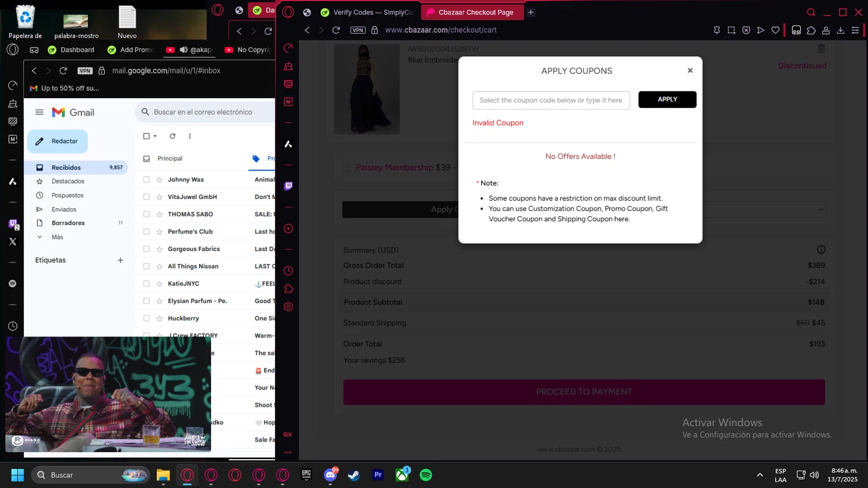Open settings gear in red sidebar

(288, 307)
